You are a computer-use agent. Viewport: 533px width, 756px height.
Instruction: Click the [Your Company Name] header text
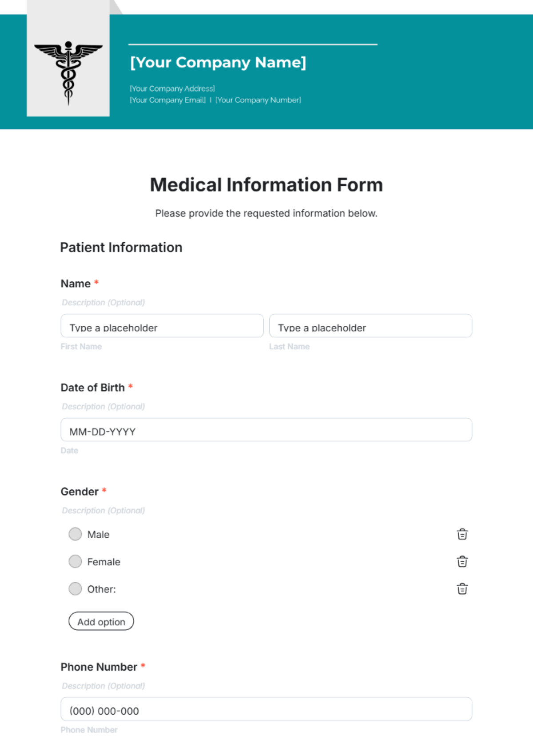[218, 63]
